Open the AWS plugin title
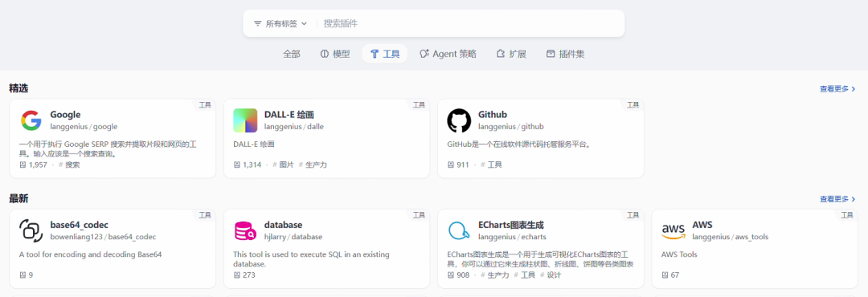The width and height of the screenshot is (868, 297). tap(702, 225)
